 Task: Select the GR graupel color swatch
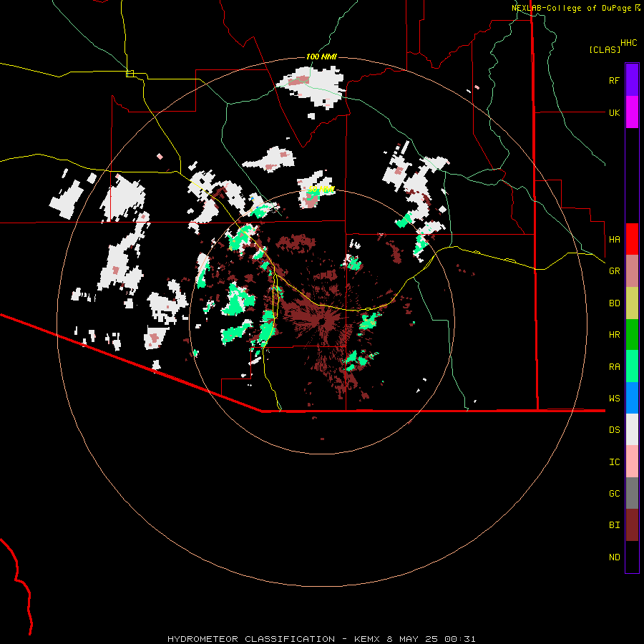tap(632, 270)
